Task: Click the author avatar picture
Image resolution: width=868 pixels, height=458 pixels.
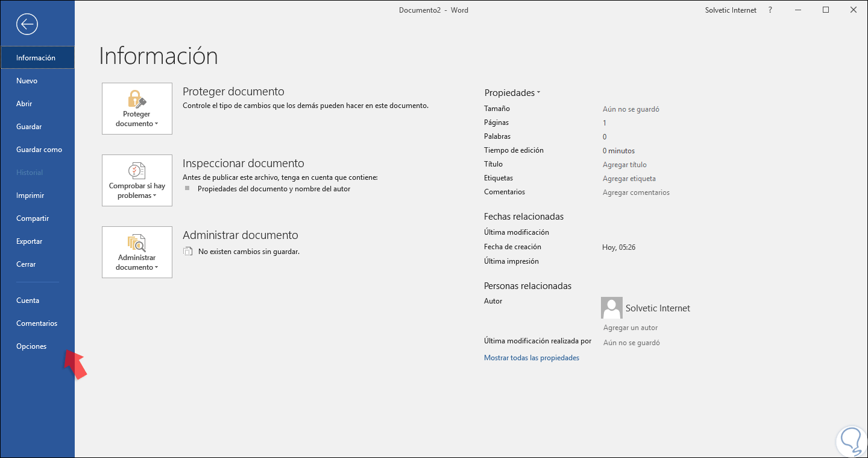Action: pos(612,308)
